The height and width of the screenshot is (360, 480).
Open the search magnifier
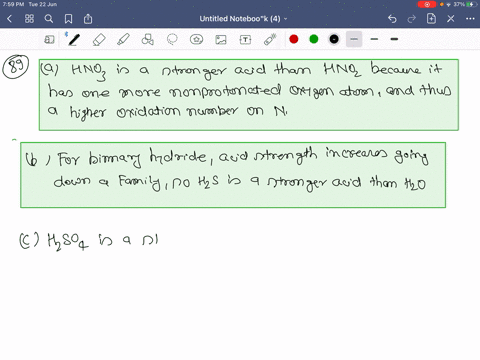(49, 19)
